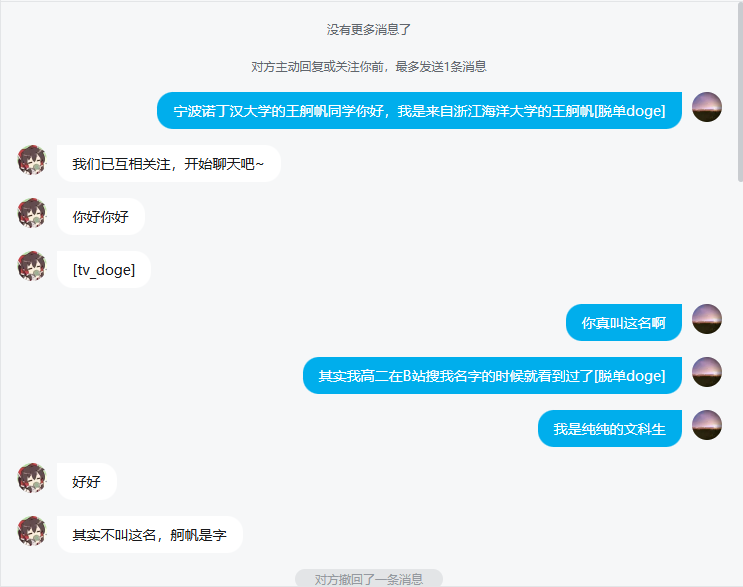
Task: Click the chat scrollbar thumb on right edge
Action: click(740, 92)
